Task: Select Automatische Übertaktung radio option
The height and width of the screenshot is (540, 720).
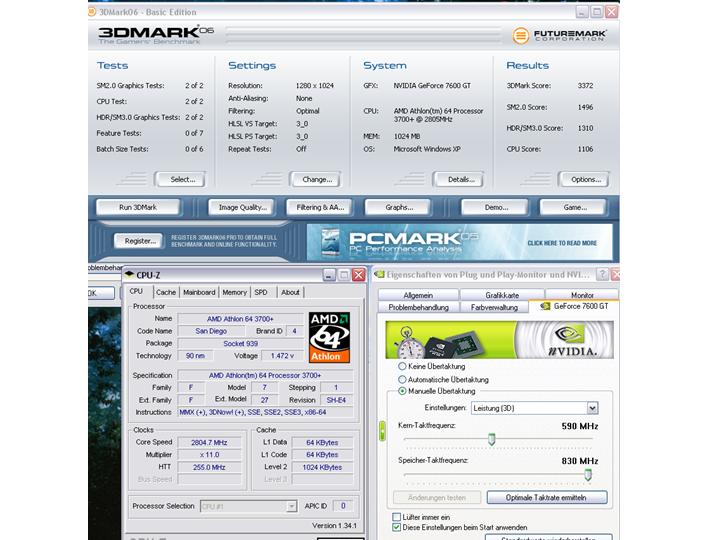Action: tap(402, 379)
